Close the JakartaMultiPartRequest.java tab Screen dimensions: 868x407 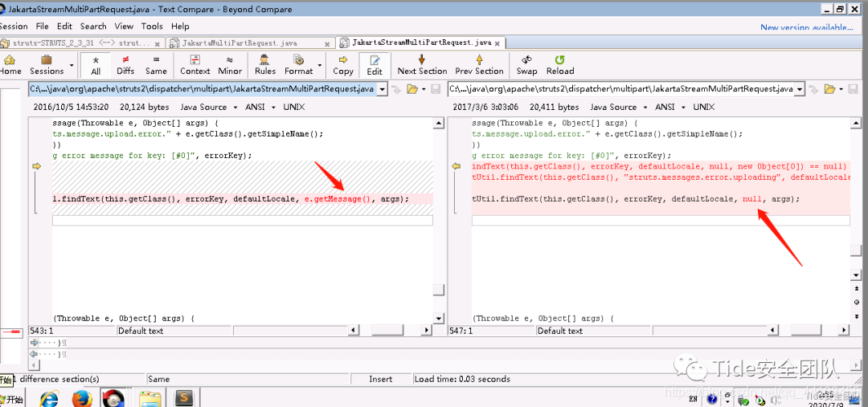327,43
